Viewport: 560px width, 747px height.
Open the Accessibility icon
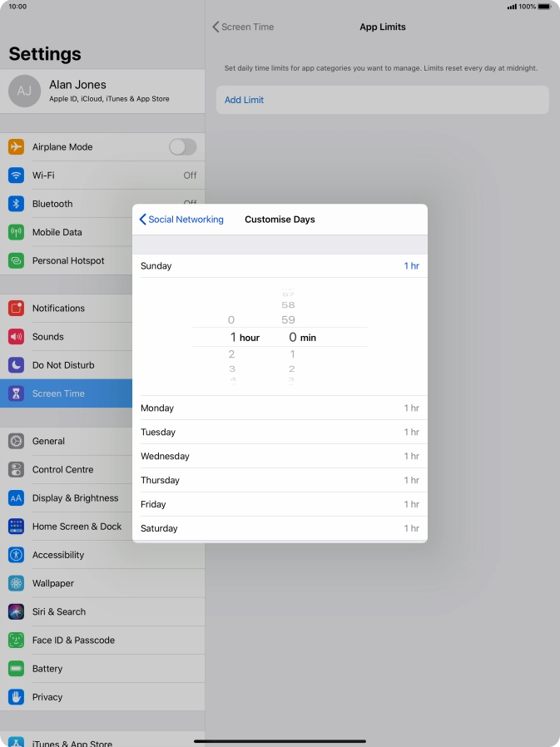(x=16, y=555)
